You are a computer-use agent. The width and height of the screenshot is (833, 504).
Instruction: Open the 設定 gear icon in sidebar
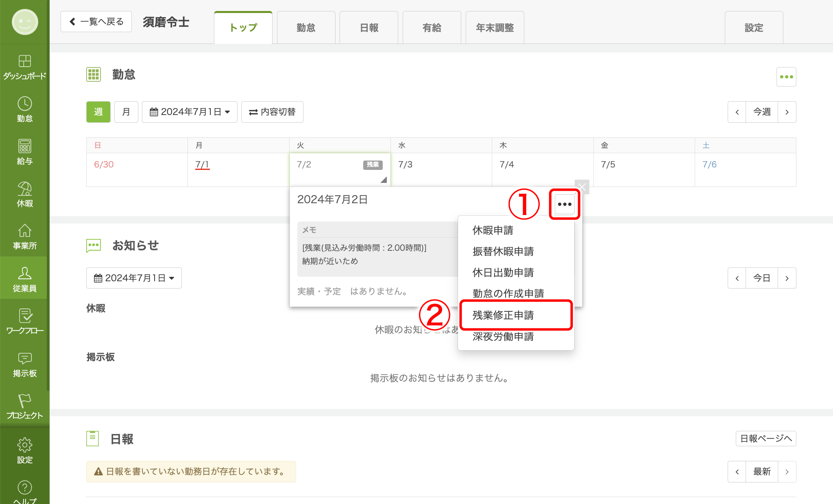24,451
